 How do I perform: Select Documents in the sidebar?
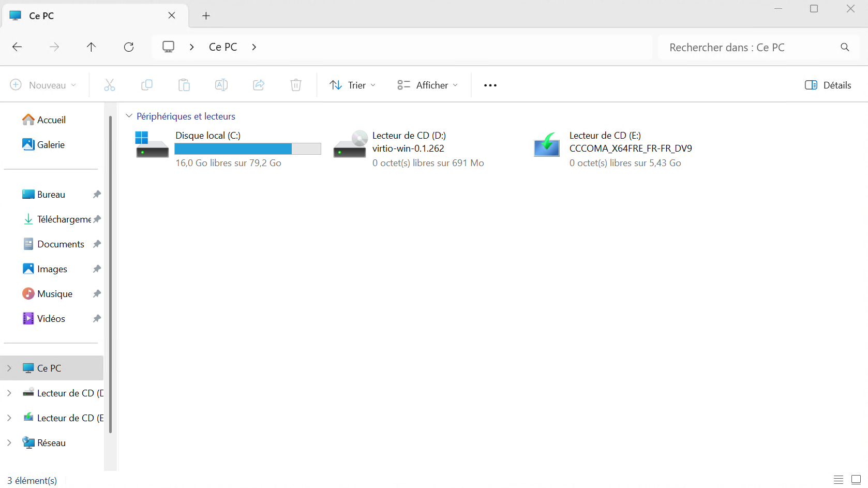(61, 244)
